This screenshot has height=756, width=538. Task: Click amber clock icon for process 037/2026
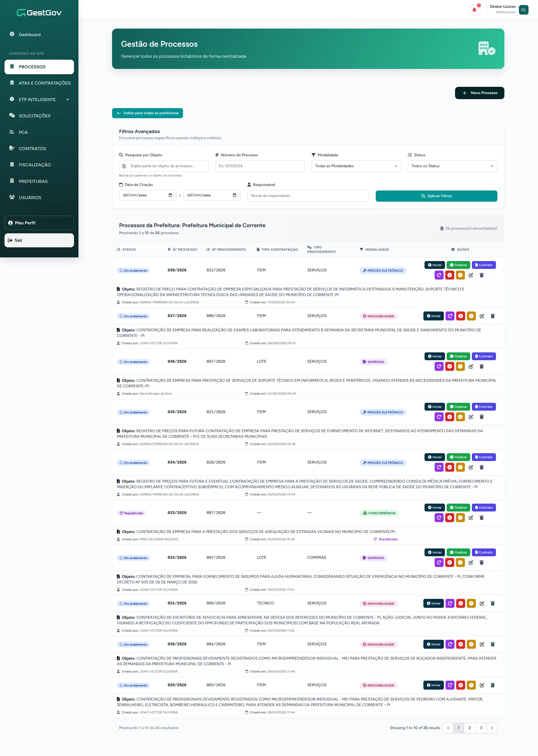pyautogui.click(x=471, y=316)
